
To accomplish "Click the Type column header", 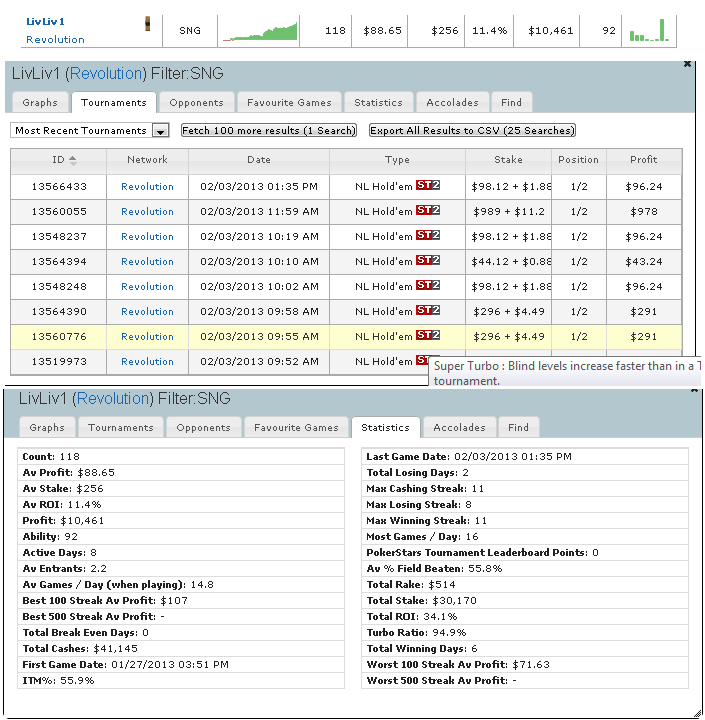I will pyautogui.click(x=397, y=160).
